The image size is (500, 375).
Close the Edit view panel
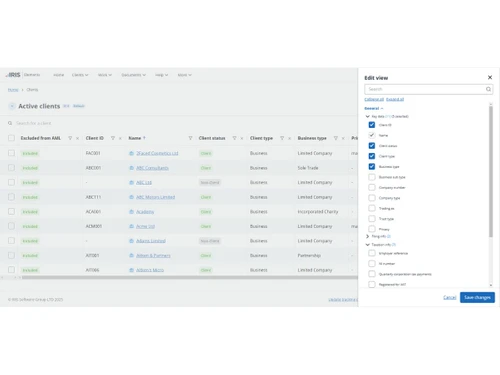[490, 77]
